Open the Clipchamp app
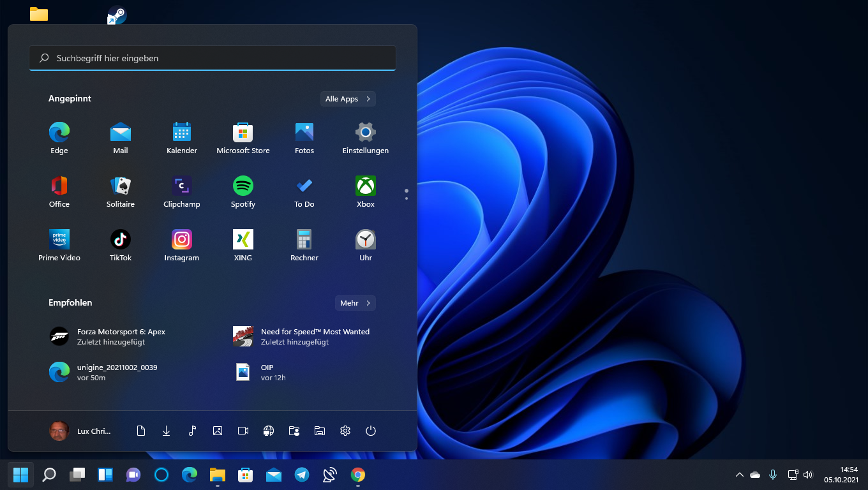This screenshot has height=490, width=868. tap(182, 192)
